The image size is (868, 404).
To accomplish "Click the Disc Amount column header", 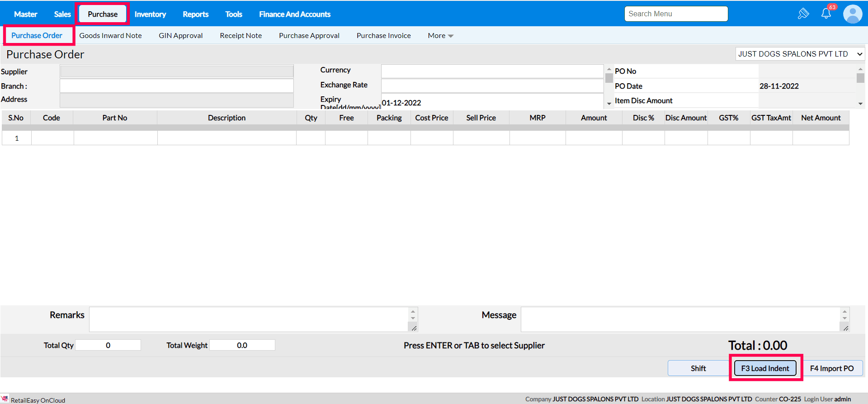I will (686, 118).
